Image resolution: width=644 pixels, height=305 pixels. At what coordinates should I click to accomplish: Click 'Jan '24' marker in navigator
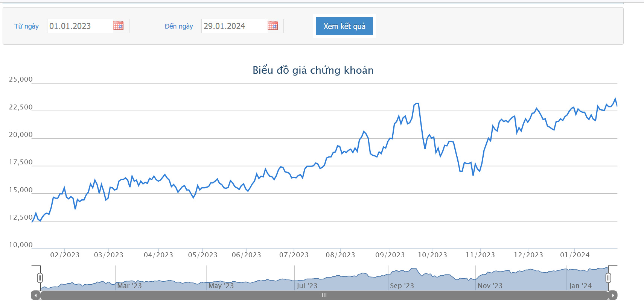click(580, 286)
